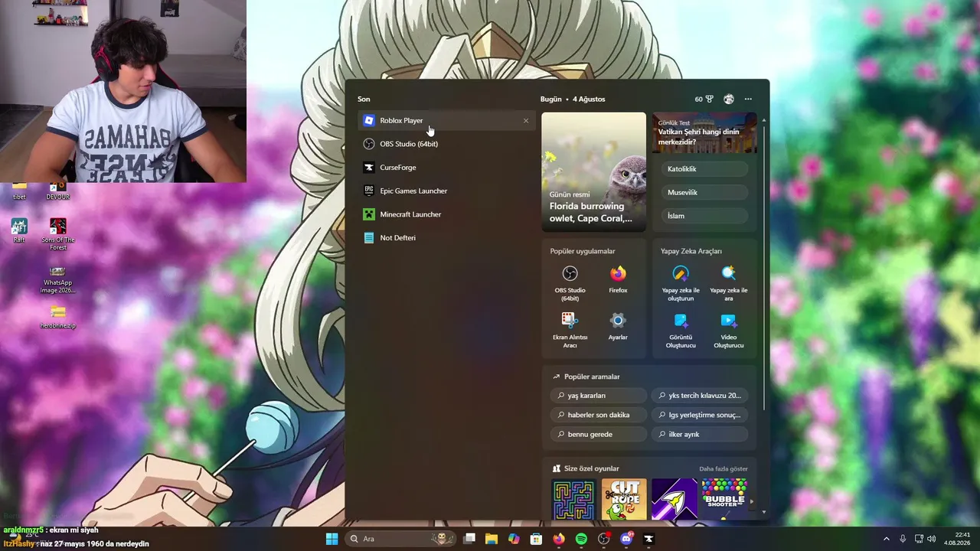
Task: Search for ilker aynk
Action: (x=700, y=434)
